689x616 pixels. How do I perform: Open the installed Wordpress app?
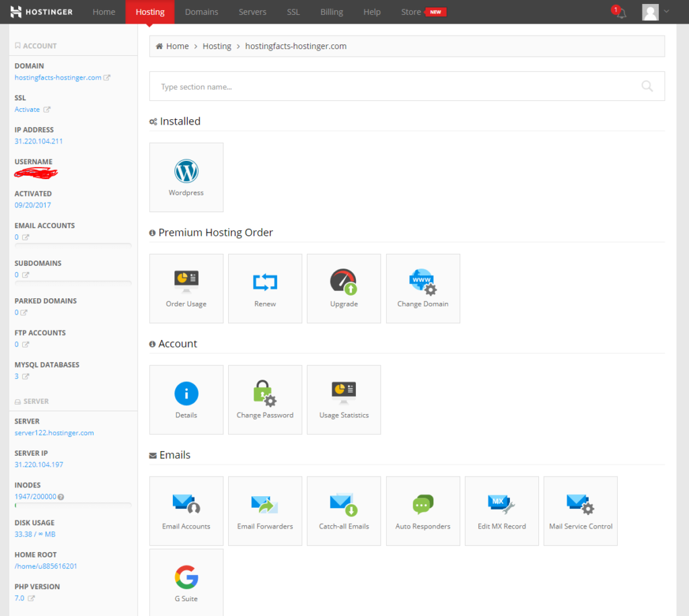click(x=186, y=177)
